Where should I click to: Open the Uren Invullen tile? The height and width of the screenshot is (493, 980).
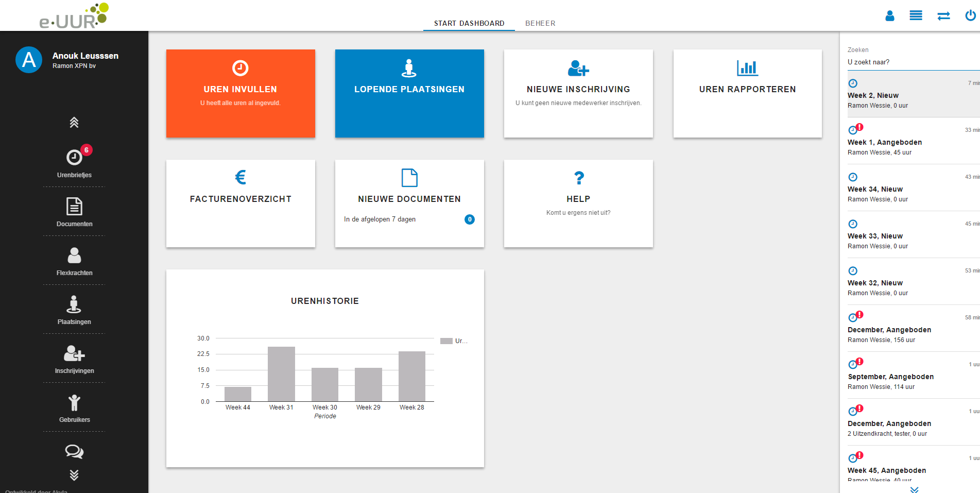click(x=240, y=93)
